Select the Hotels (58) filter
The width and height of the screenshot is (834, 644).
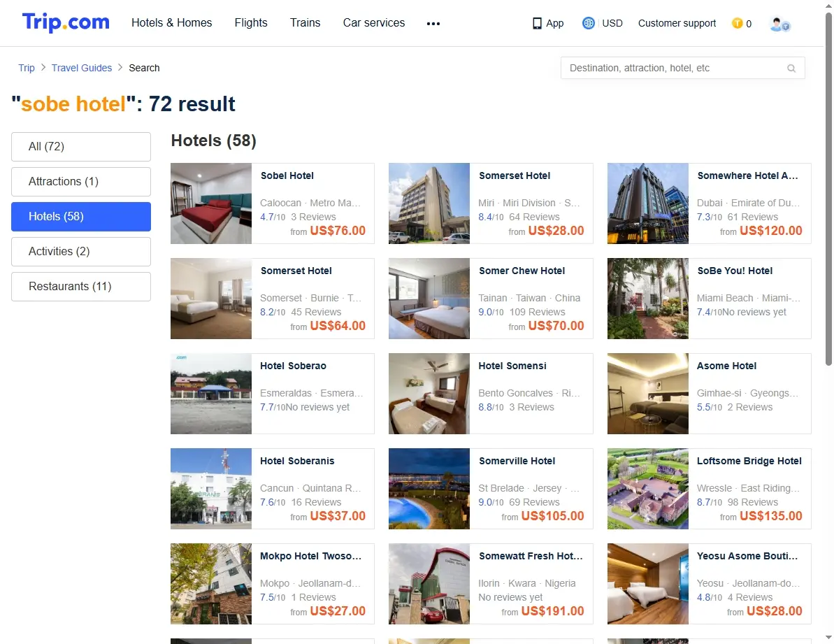click(x=81, y=217)
